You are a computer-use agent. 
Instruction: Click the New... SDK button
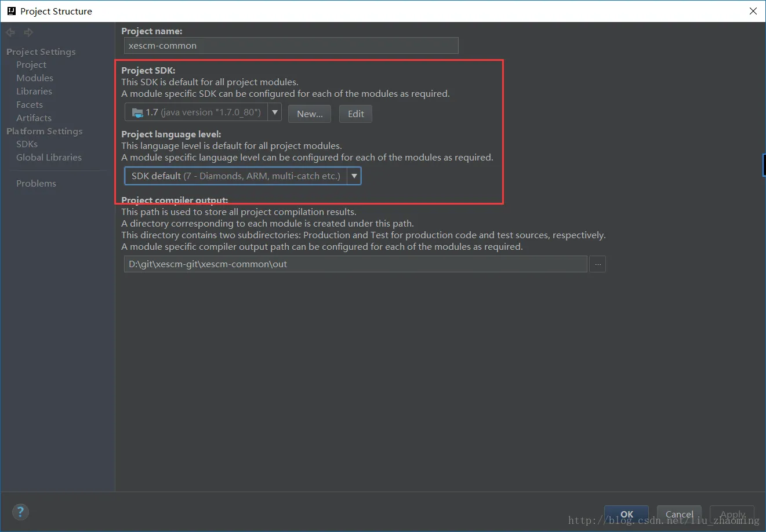tap(310, 114)
